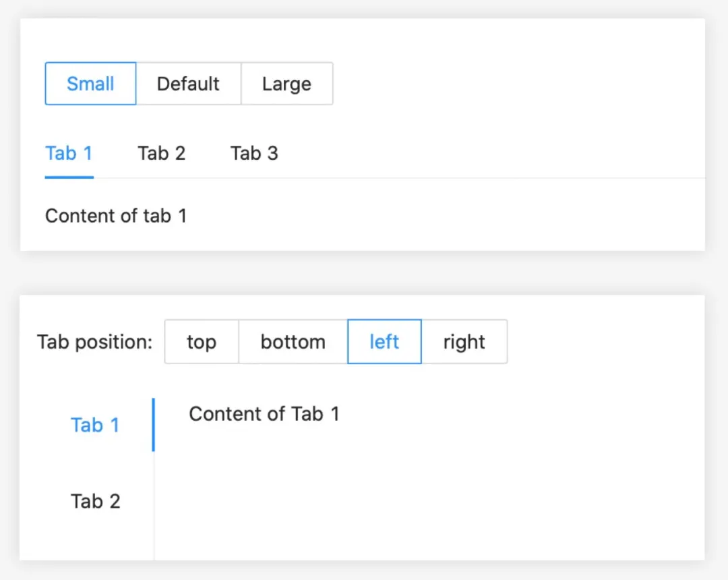
Task: Switch to Tab 2 in the horizontal tab bar
Action: (x=162, y=154)
